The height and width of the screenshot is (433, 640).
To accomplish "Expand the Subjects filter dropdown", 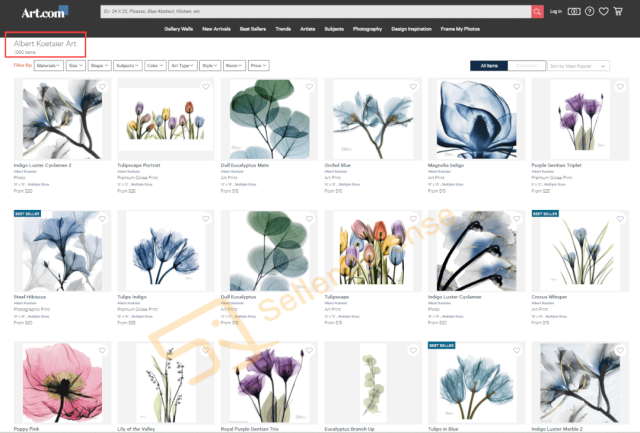I will tap(128, 66).
